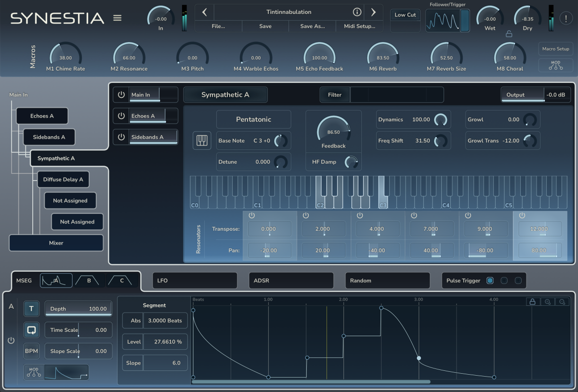Select Diffuse Delay A in the routing tree
The image size is (578, 392).
[63, 180]
